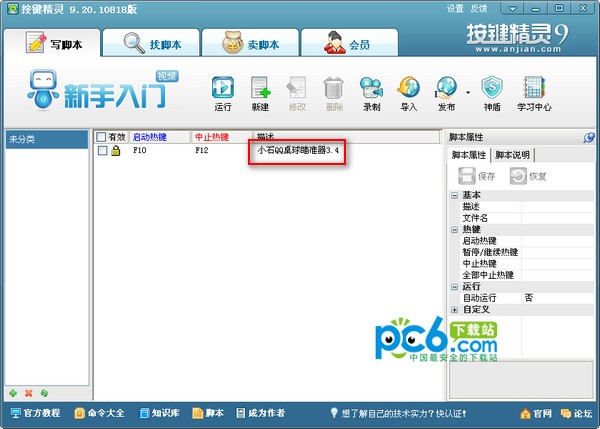Image resolution: width=600 pixels, height=429 pixels.
Task: Click the green refresh category icon
Action: click(x=44, y=393)
